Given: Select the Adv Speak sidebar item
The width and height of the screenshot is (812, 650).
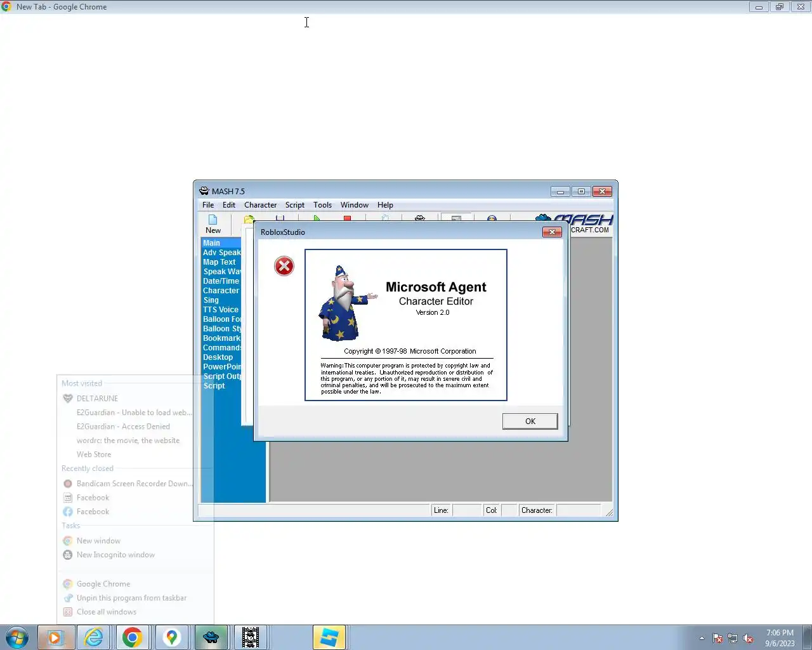Looking at the screenshot, I should pos(221,253).
